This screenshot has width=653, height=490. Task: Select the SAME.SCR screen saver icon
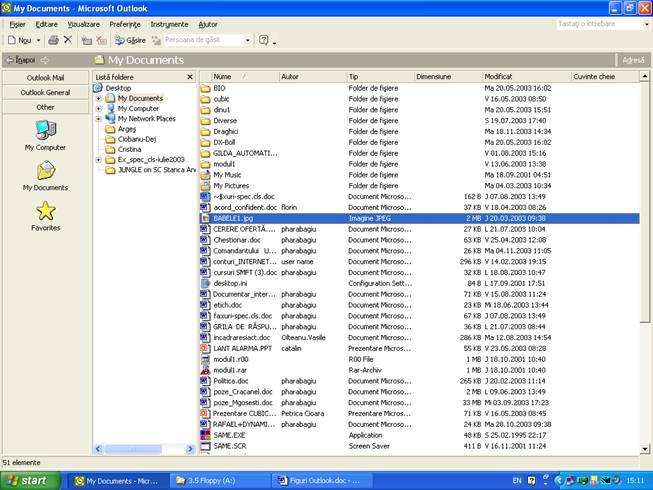point(205,445)
